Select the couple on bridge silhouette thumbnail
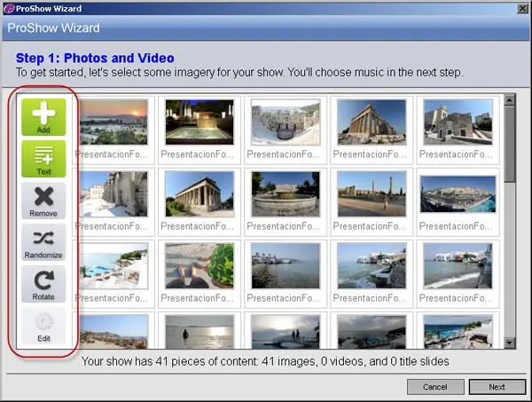Viewport: 532px width, 402px height. pos(286,332)
